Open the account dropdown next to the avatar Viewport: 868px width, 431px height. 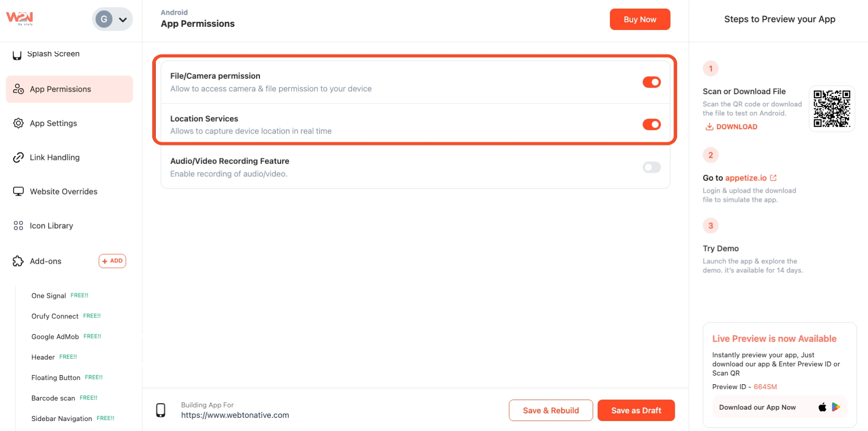123,20
